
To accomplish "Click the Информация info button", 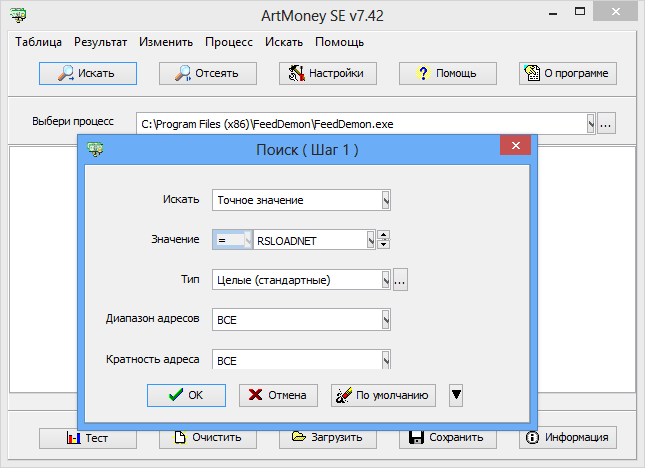I will click(568, 438).
